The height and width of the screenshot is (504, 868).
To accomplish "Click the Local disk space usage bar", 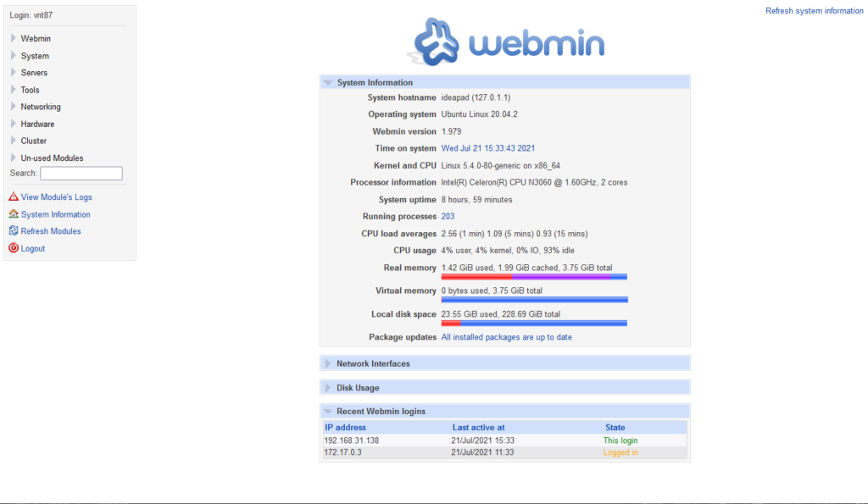I will pos(534,323).
